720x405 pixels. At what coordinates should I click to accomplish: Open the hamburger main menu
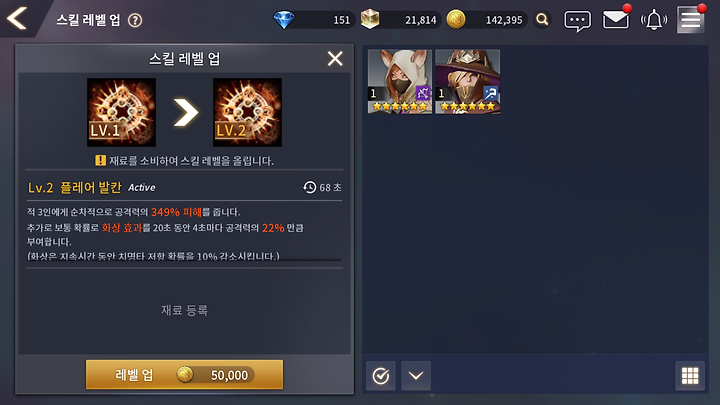click(x=691, y=20)
